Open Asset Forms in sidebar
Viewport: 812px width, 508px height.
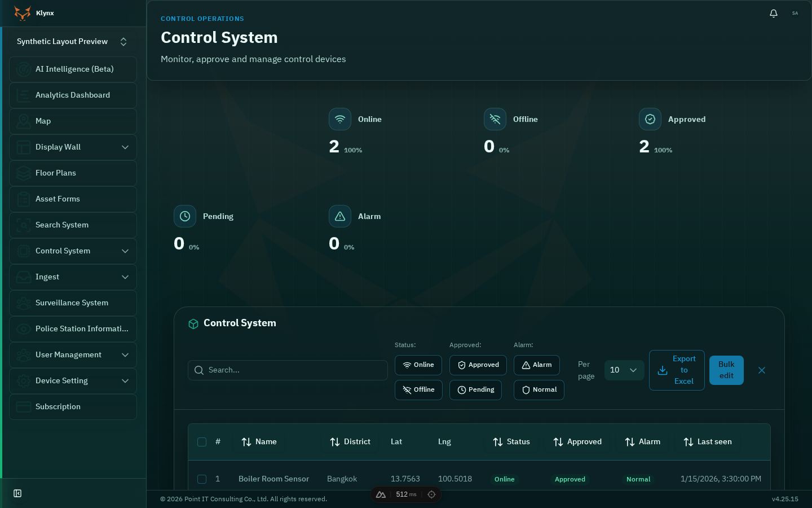[x=73, y=199]
